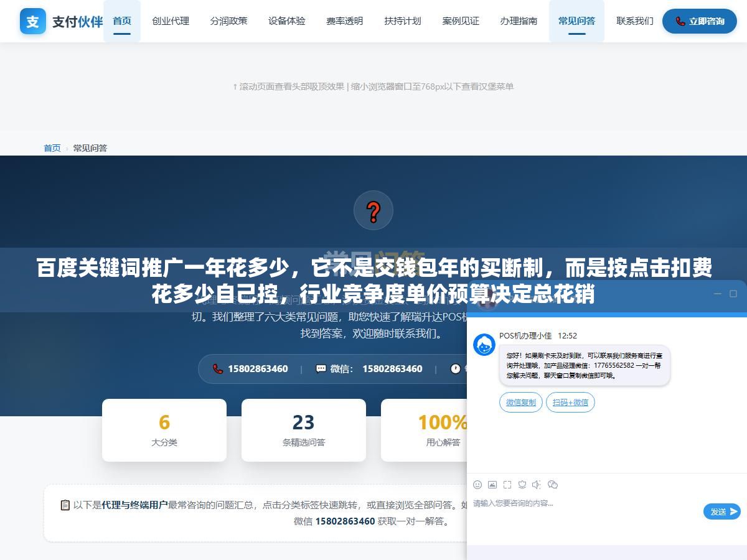Click the 百度关键词推广 overlay headline

point(374,281)
